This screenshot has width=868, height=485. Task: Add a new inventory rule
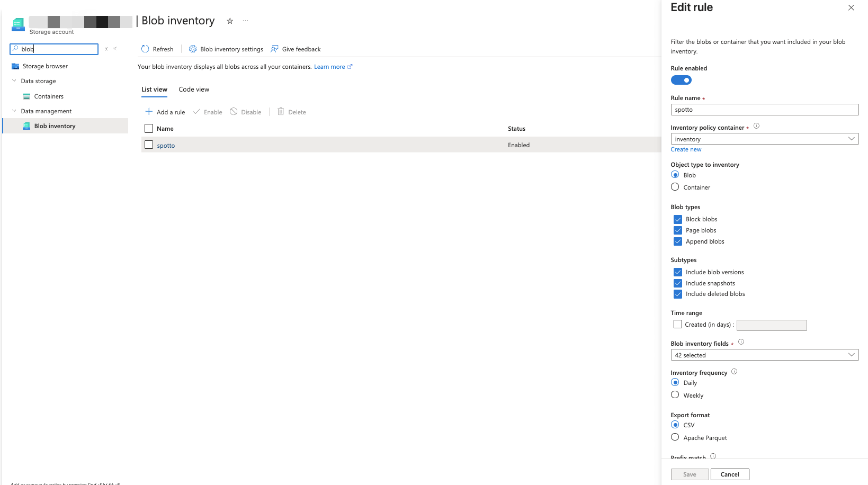click(x=165, y=112)
